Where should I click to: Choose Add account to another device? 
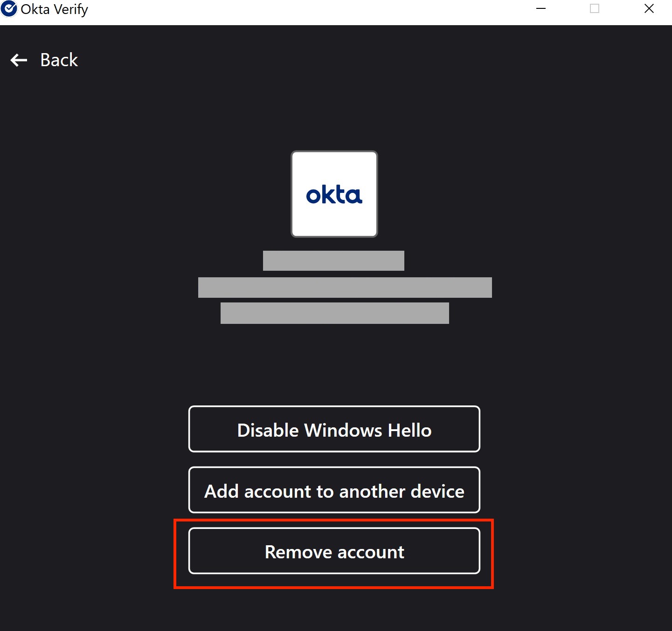[x=334, y=490]
